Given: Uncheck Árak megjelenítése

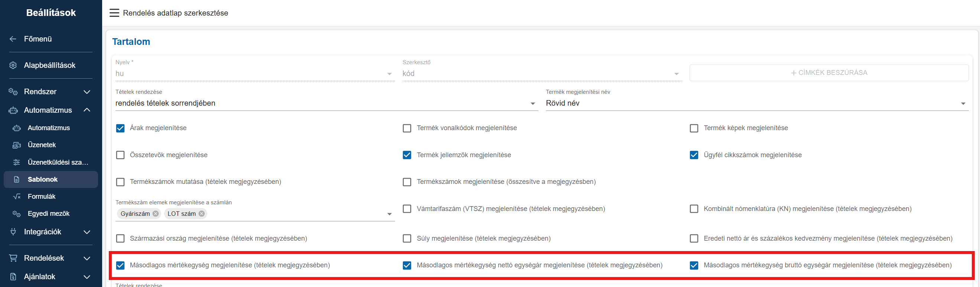Looking at the screenshot, I should [x=120, y=128].
